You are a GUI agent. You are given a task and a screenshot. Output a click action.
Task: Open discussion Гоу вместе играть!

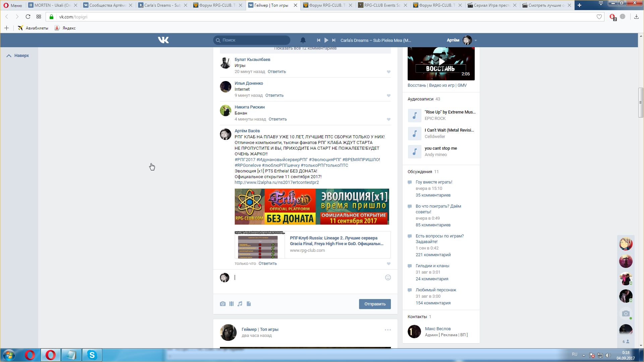tap(434, 182)
